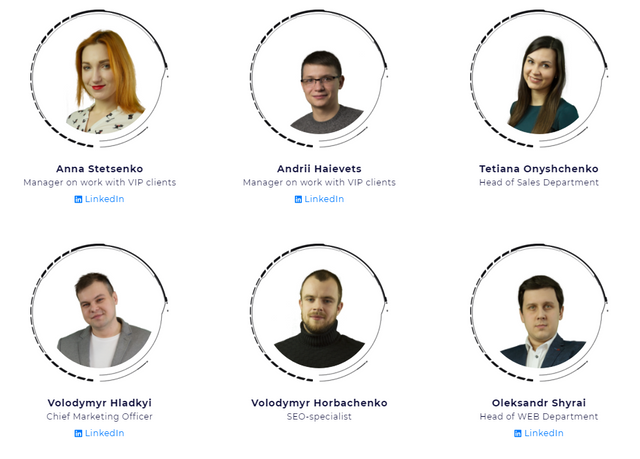Visit Volodymyr Hladkyi's LinkedIn text link
This screenshot has height=459, width=640.
104,433
